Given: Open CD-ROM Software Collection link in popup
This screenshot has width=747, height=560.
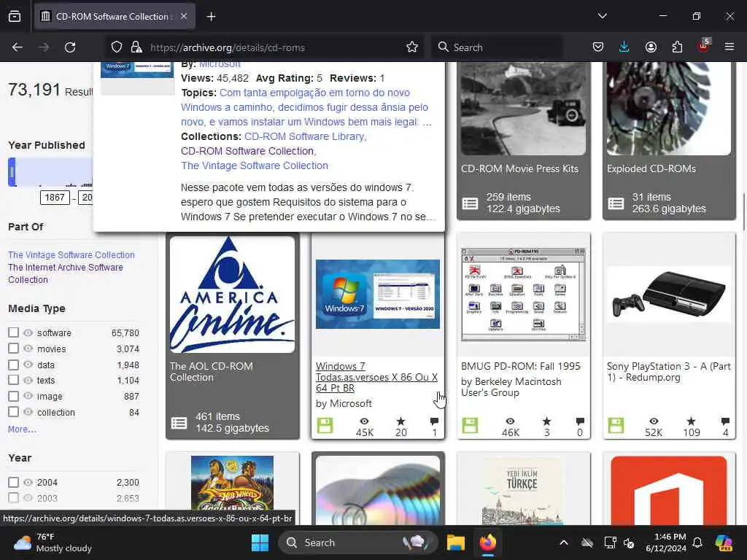Looking at the screenshot, I should 248,151.
